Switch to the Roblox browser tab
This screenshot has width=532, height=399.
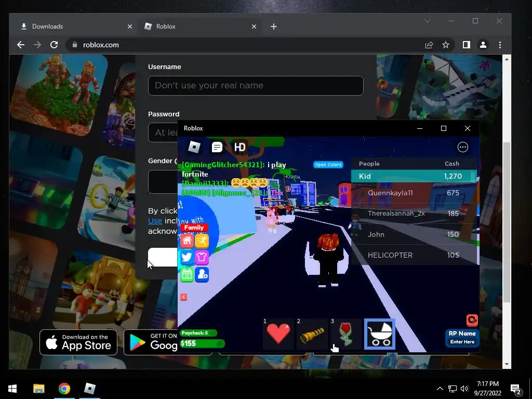point(199,26)
